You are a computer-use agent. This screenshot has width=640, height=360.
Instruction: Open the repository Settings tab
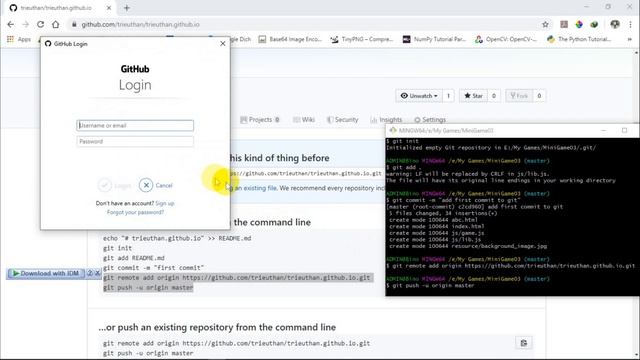(x=430, y=120)
